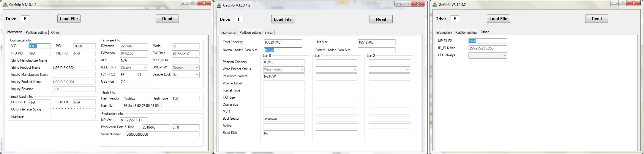
Task: Click HID VID field
Action: [x=40, y=53]
